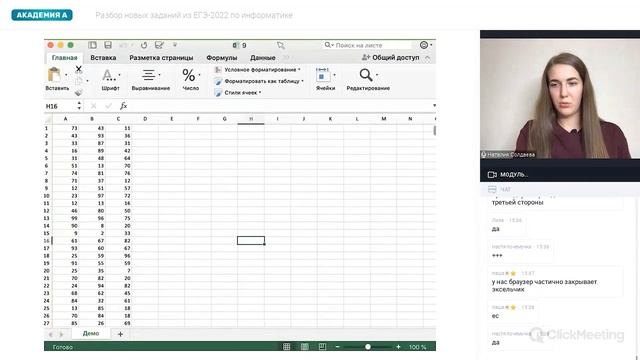Viewport: 640px width, 360px height.
Task: Click the Format Painter brush icon
Action: 79,93
